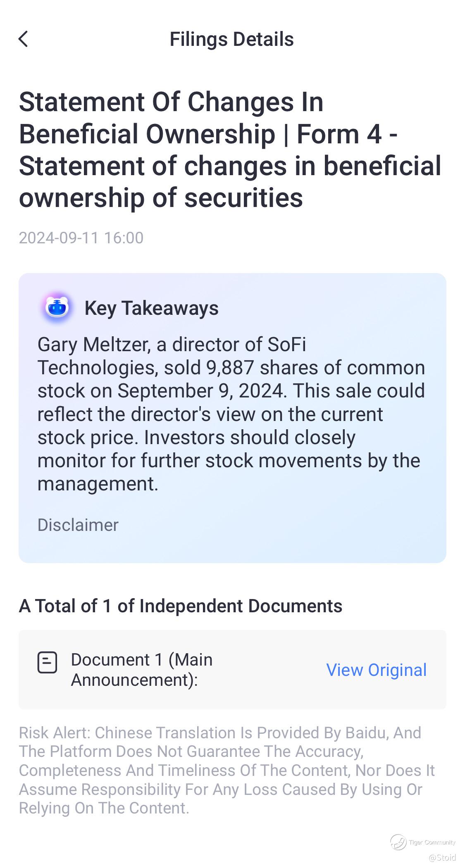Tap the phrase Investors should closely
Image resolution: width=465 pixels, height=868 pixels.
[250, 437]
